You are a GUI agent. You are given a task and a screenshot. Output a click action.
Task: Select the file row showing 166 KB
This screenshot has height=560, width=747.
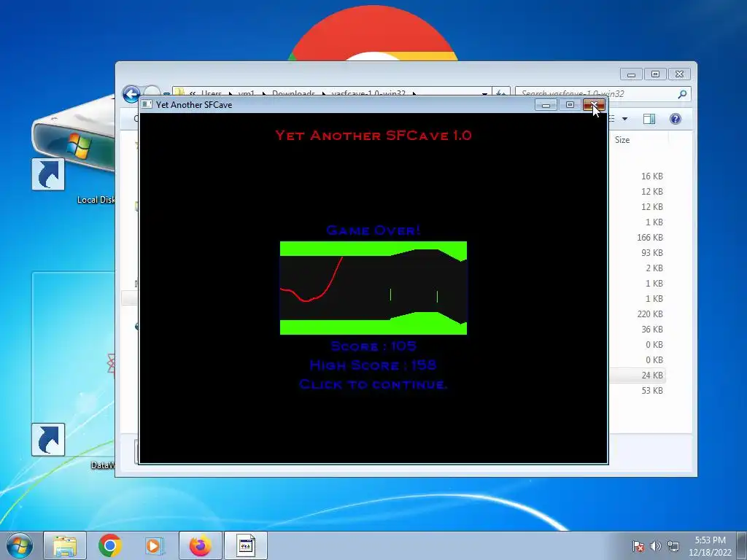650,237
